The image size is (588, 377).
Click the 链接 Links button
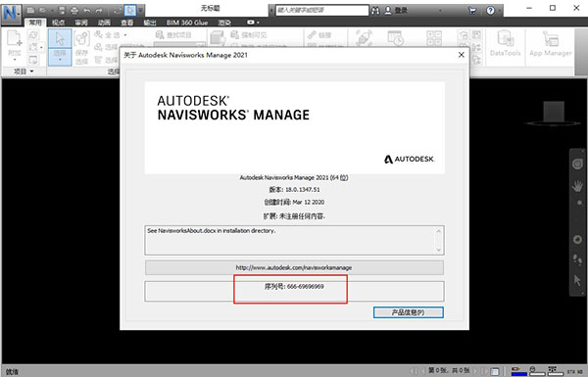click(x=319, y=35)
